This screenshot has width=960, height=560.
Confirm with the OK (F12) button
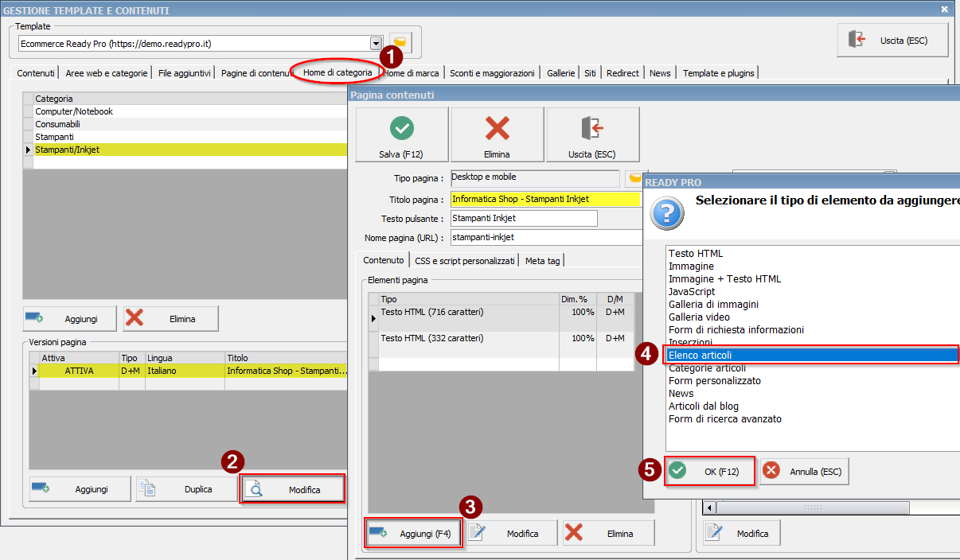[709, 471]
